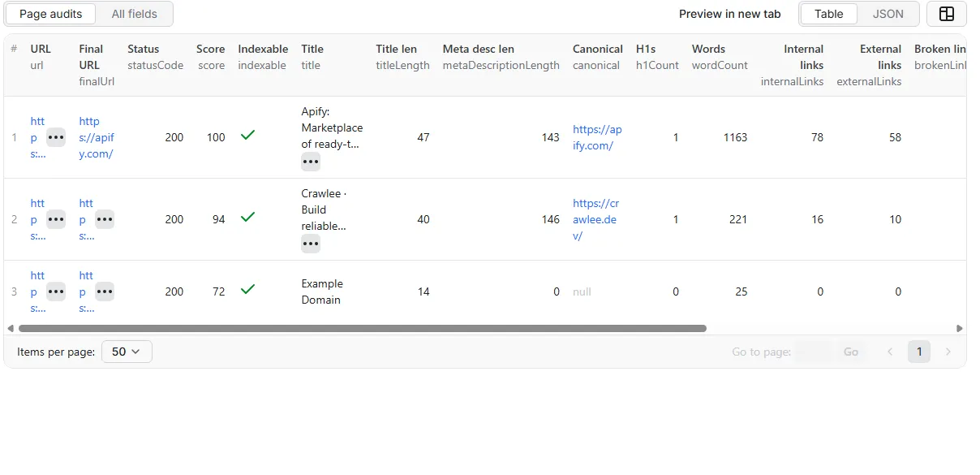Image resolution: width=980 pixels, height=475 pixels.
Task: Click the green indexable checkmark in row 1
Action: tap(248, 136)
